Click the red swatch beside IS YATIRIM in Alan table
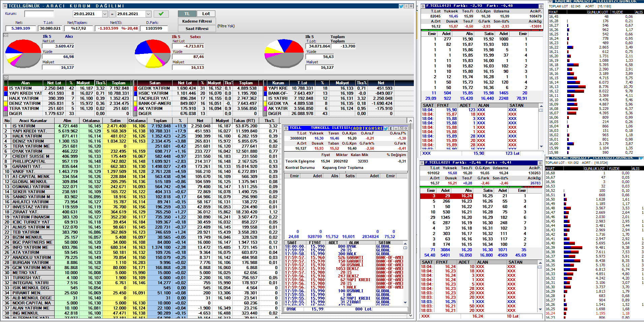This screenshot has width=644, height=322. [6, 88]
